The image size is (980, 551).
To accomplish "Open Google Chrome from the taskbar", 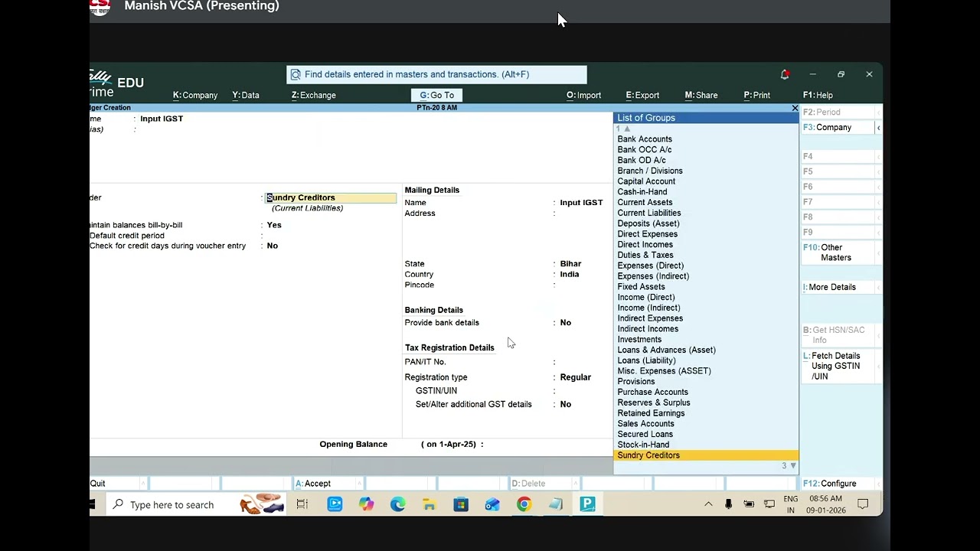I will (x=524, y=504).
